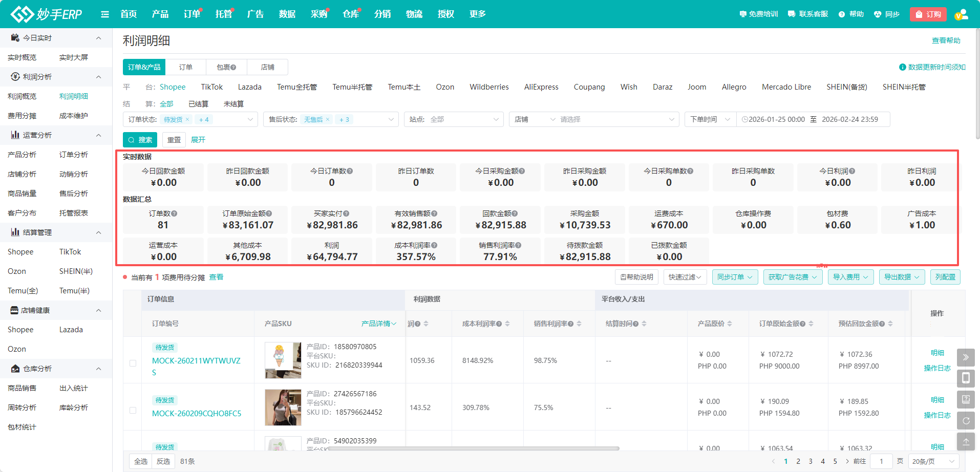Click the horizontal scrollbar of the table
980x472 pixels.
click(473, 448)
